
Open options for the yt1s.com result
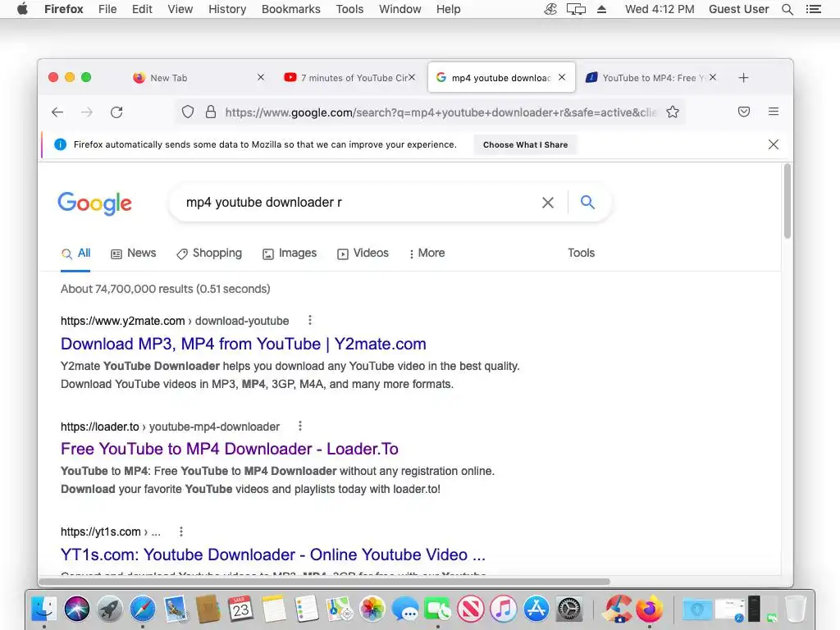pos(181,532)
